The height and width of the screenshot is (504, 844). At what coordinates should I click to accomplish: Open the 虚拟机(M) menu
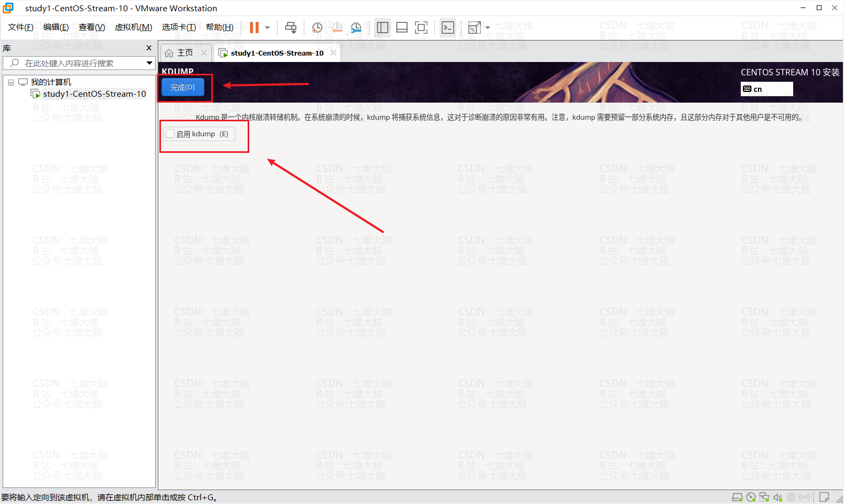click(134, 27)
